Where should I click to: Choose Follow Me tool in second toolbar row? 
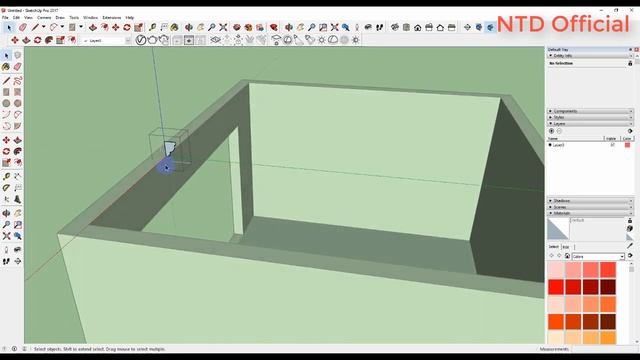coord(49,40)
